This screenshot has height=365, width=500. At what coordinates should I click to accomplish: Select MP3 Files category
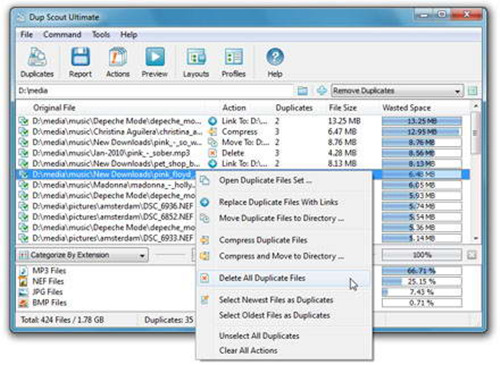pos(49,271)
